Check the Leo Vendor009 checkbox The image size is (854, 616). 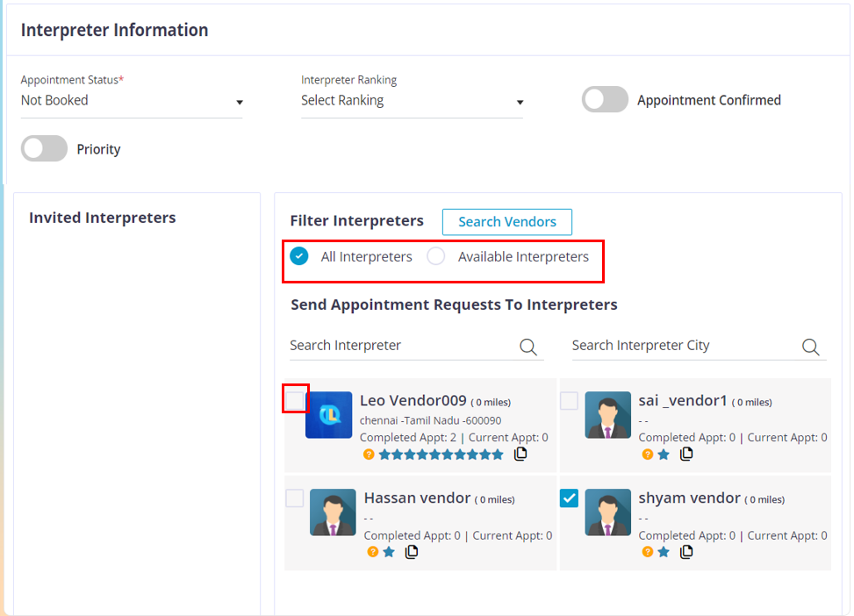click(295, 401)
